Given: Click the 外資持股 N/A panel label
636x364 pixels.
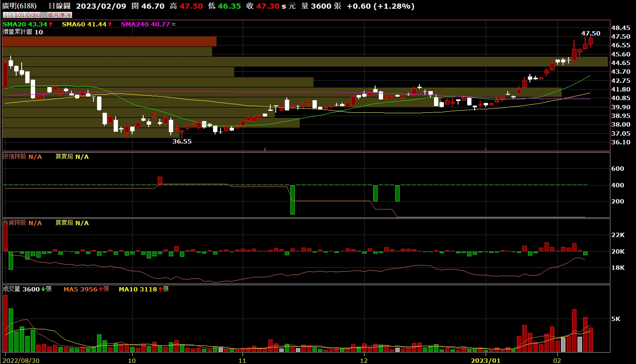Looking at the screenshot, I should pyautogui.click(x=22, y=223).
